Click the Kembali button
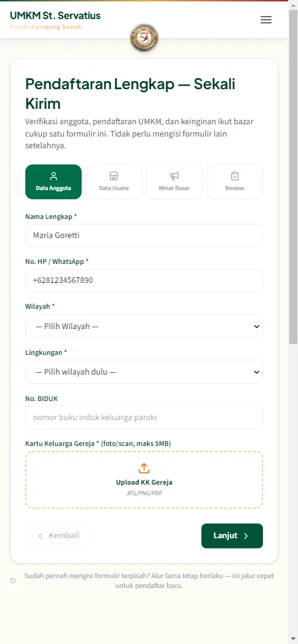Viewport: 298px width, 644px height. 58,536
